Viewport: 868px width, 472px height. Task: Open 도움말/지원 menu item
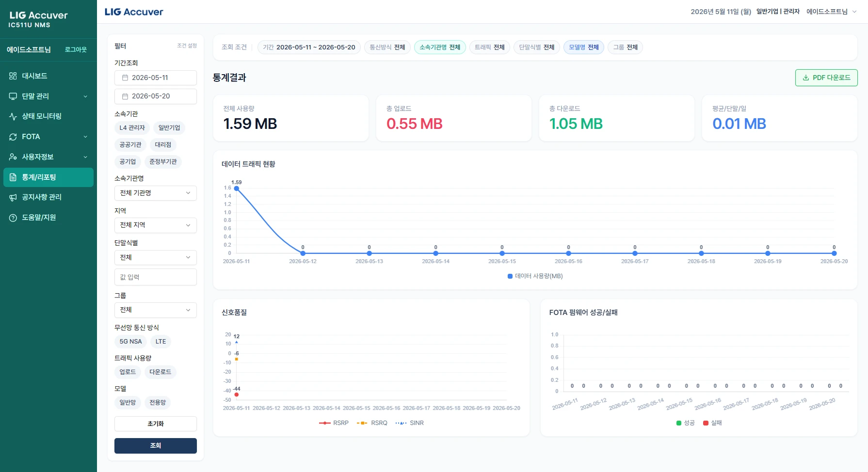tap(48, 218)
